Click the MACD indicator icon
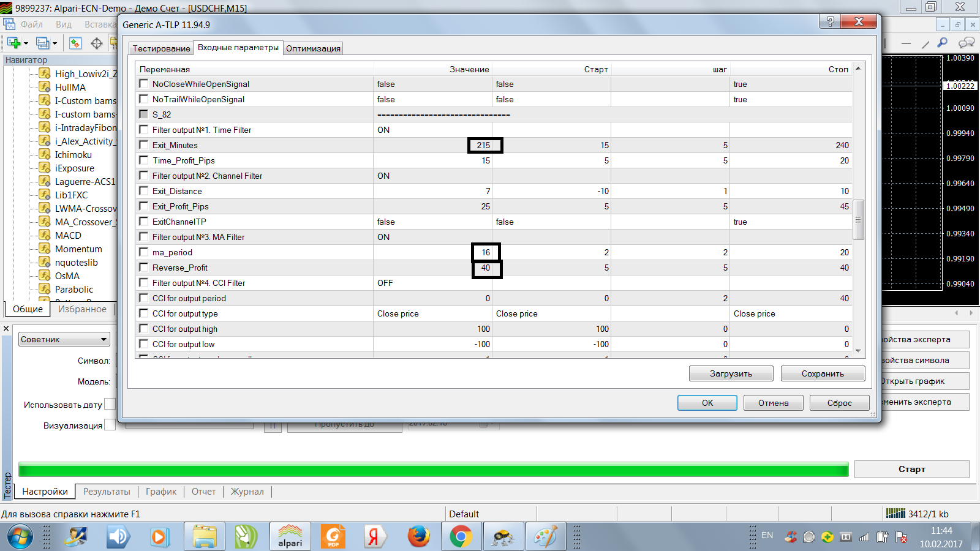Image resolution: width=980 pixels, height=551 pixels. [45, 235]
